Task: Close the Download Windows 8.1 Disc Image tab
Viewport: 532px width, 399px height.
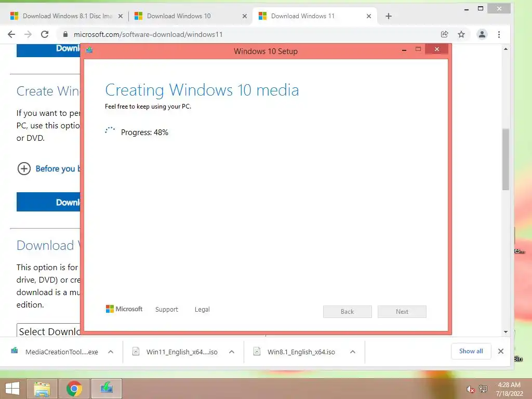Action: [x=121, y=16]
